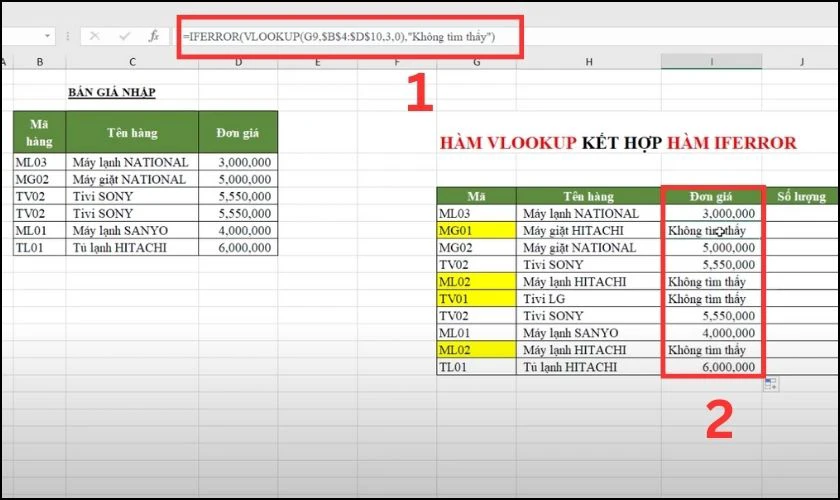
Task: Select Máy giặt HITACHI cell
Action: (x=589, y=230)
